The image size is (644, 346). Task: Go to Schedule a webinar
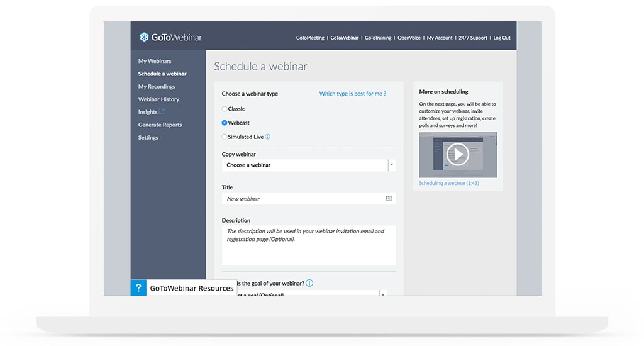(x=162, y=74)
